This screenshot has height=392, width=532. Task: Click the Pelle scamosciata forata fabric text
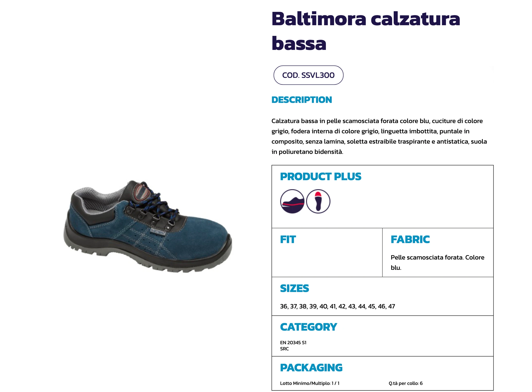[x=437, y=262]
